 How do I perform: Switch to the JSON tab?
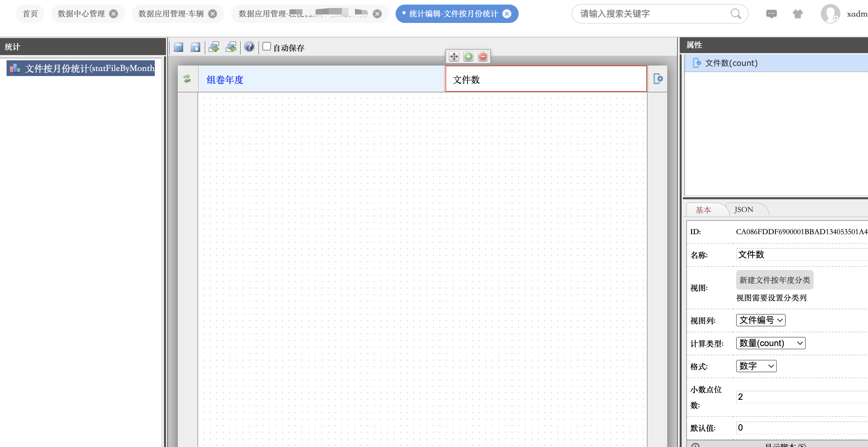coord(743,209)
